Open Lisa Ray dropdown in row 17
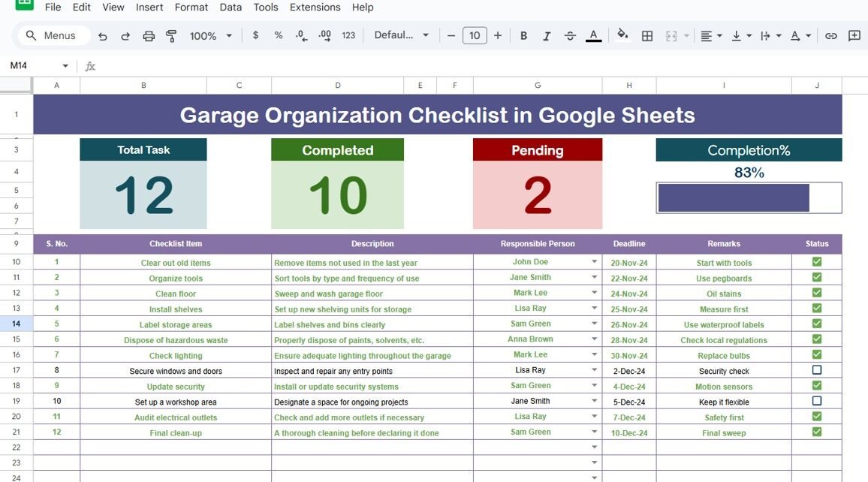Screen dimensions: 868x482 [x=594, y=370]
